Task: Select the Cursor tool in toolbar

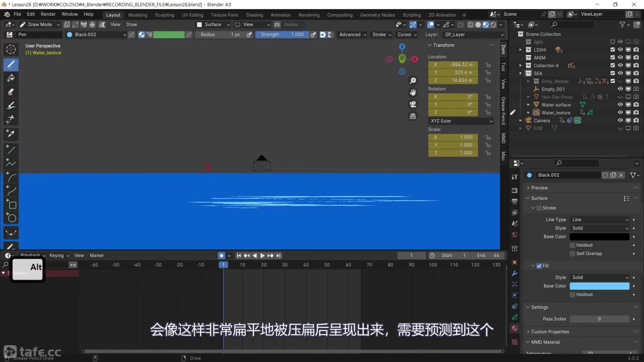Action: pyautogui.click(x=11, y=49)
